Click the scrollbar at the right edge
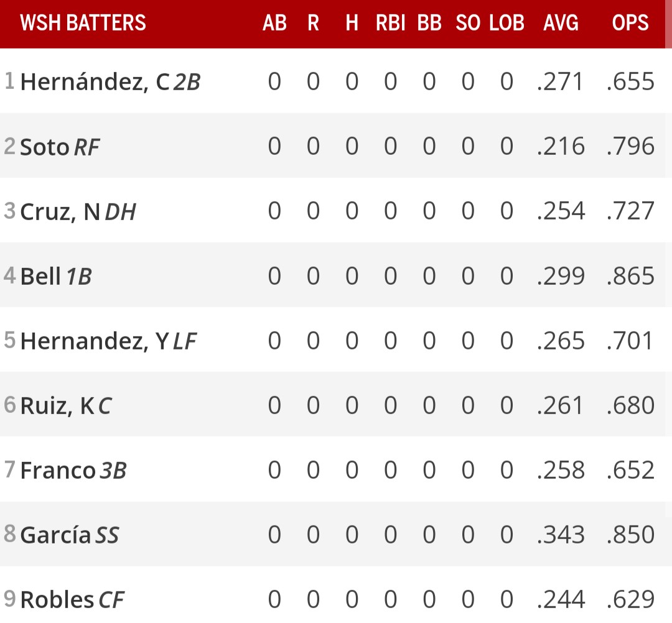The height and width of the screenshot is (623, 672). click(668, 25)
